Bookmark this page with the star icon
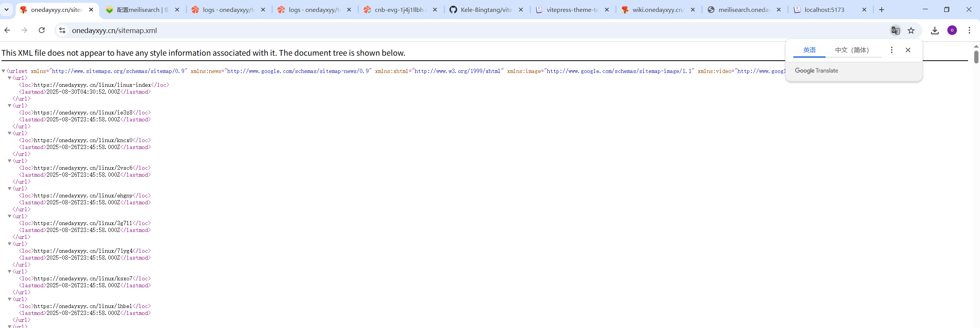The width and height of the screenshot is (980, 328). point(911,30)
